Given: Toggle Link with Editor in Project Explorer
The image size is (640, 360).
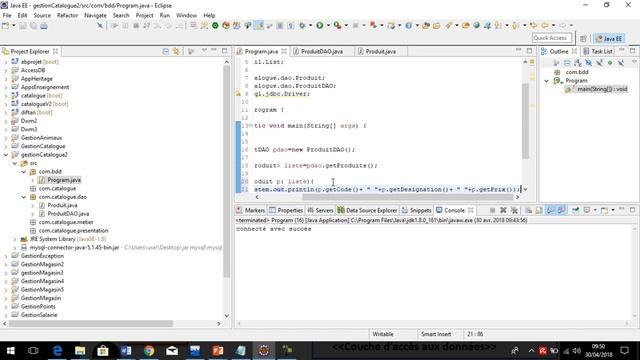Looking at the screenshot, I should click(x=176, y=51).
